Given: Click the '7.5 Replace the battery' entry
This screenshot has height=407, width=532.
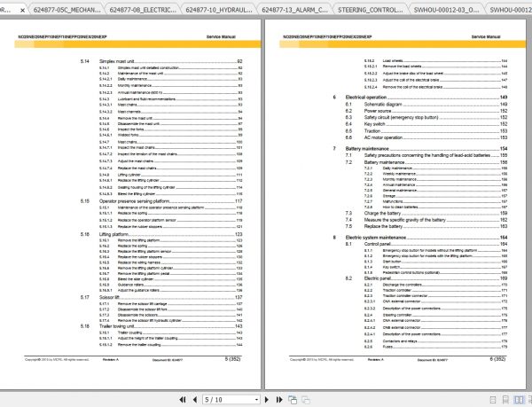Looking at the screenshot, I should [x=426, y=226].
